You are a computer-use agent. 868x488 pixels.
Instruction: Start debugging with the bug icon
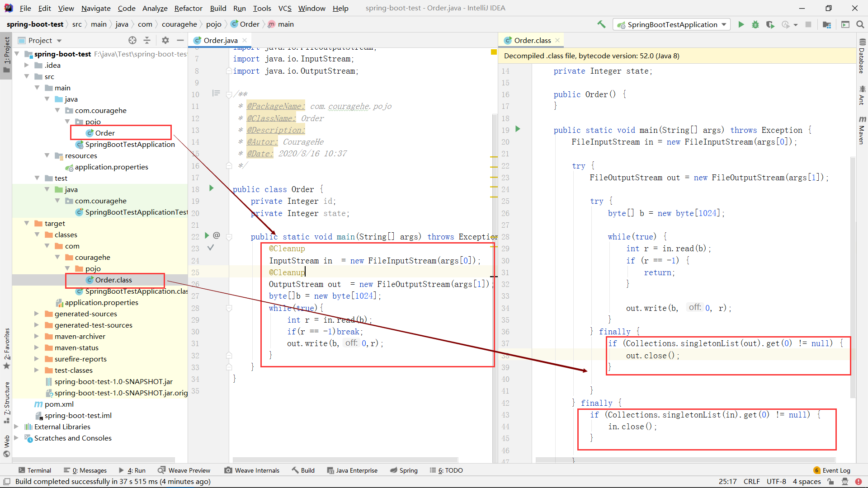[x=755, y=24]
